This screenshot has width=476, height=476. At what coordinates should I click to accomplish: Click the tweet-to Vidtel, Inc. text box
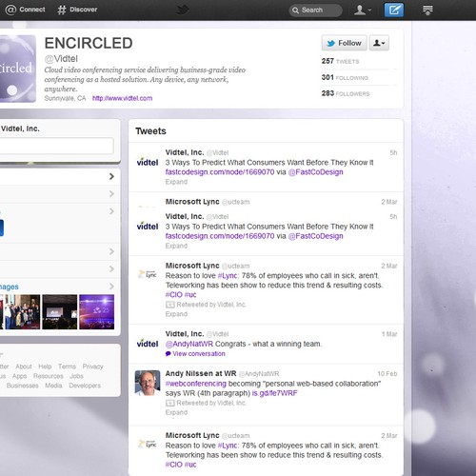pyautogui.click(x=56, y=146)
